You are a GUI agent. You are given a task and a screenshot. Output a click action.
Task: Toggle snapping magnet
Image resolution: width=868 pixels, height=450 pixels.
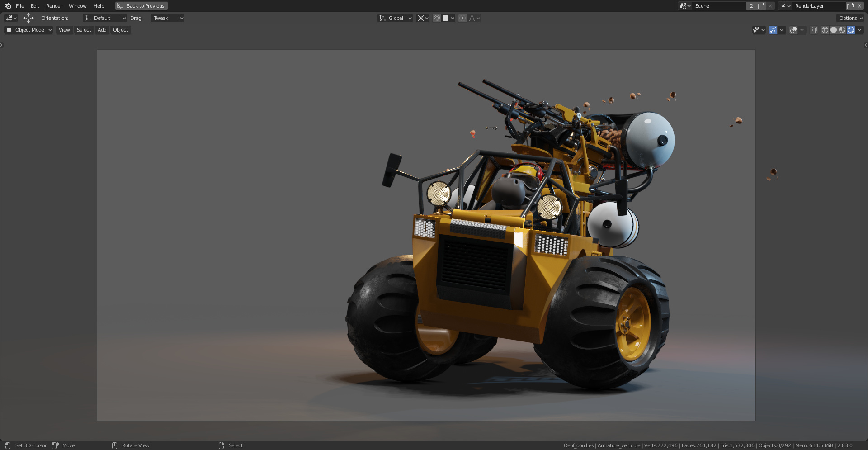437,18
